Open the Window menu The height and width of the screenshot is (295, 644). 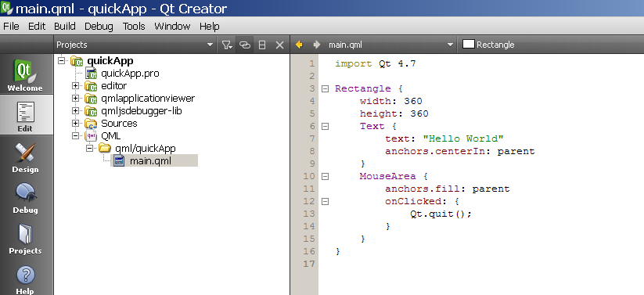click(172, 27)
